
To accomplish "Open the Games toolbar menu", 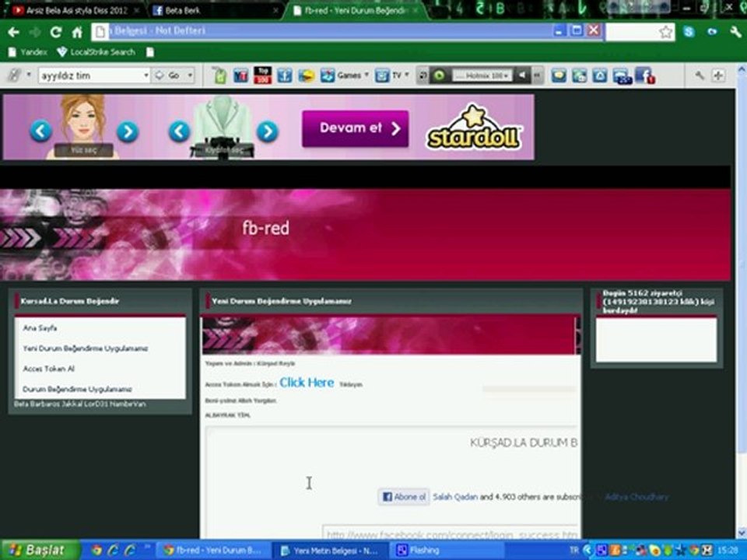I will tap(345, 75).
